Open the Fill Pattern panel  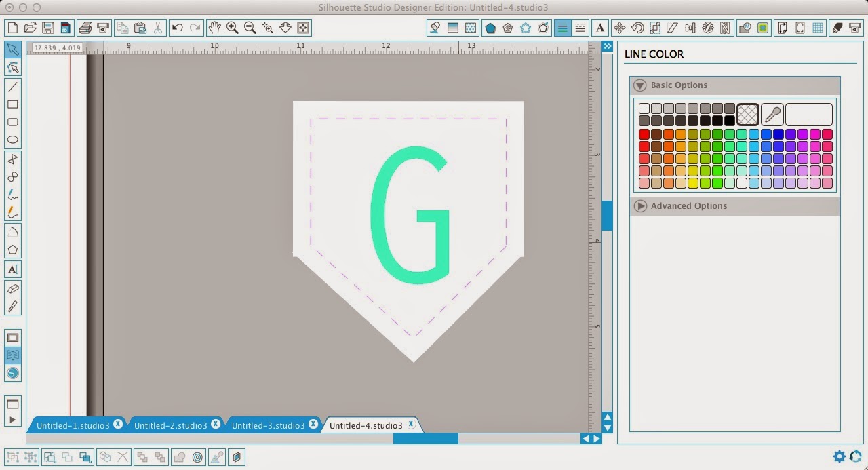pos(471,28)
